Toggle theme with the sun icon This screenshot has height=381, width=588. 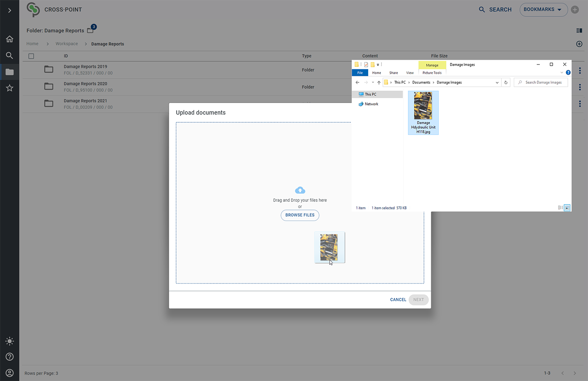pos(10,341)
